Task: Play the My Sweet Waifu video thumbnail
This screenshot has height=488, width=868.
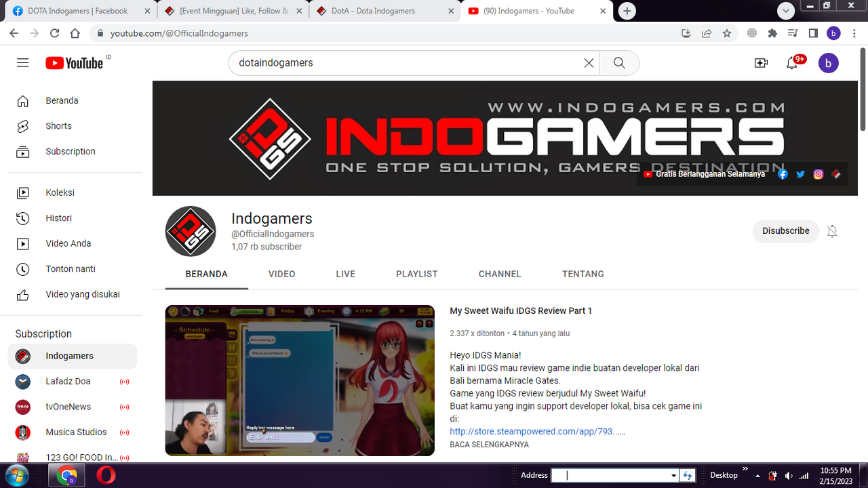Action: click(x=300, y=380)
